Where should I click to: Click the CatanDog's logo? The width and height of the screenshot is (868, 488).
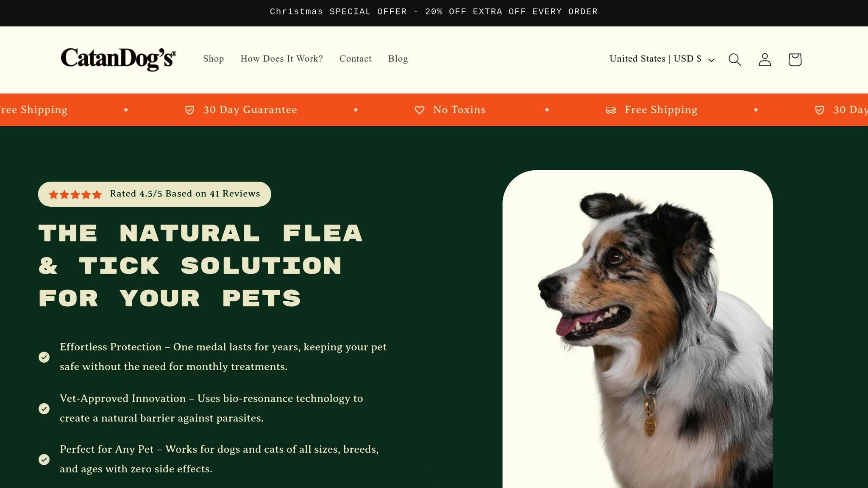click(118, 59)
